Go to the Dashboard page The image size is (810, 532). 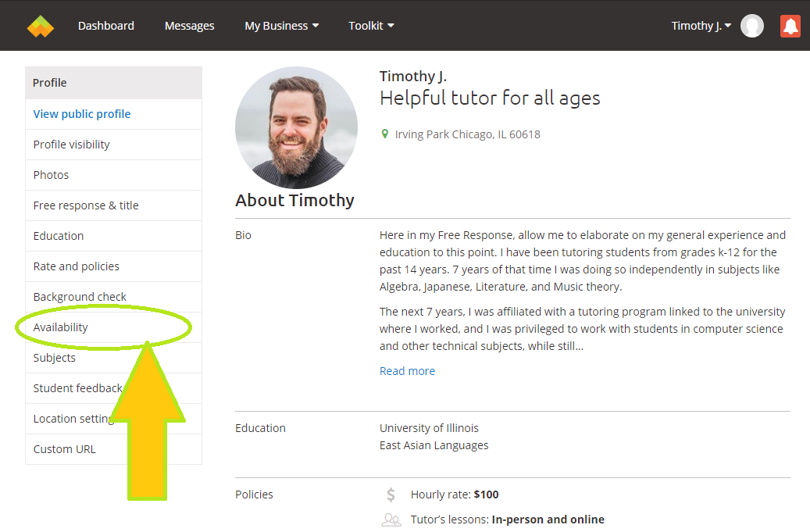coord(106,26)
